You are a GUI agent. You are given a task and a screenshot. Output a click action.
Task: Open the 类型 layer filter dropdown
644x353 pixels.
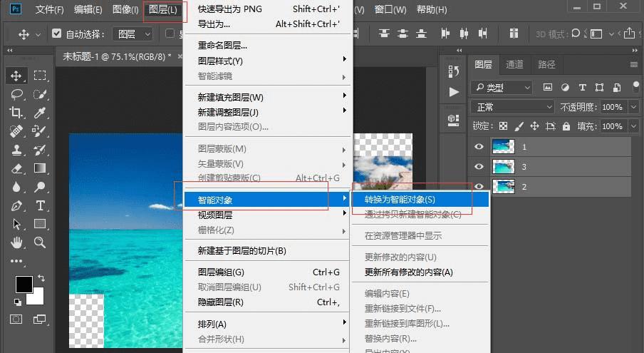point(502,88)
